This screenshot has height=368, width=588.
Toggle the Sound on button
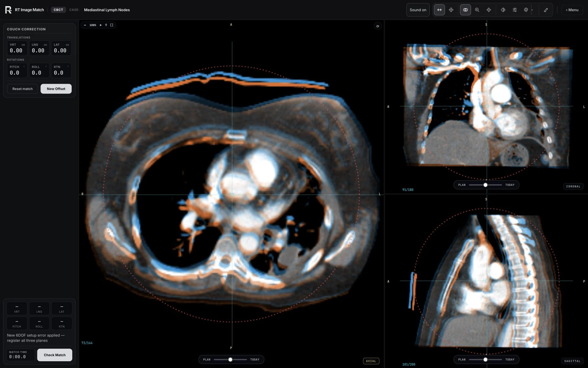pyautogui.click(x=418, y=10)
